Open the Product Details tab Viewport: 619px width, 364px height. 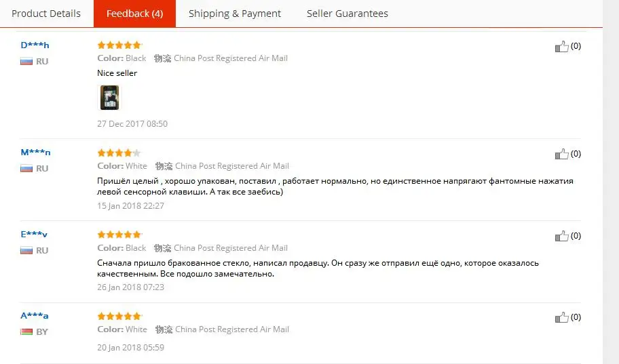coord(46,14)
